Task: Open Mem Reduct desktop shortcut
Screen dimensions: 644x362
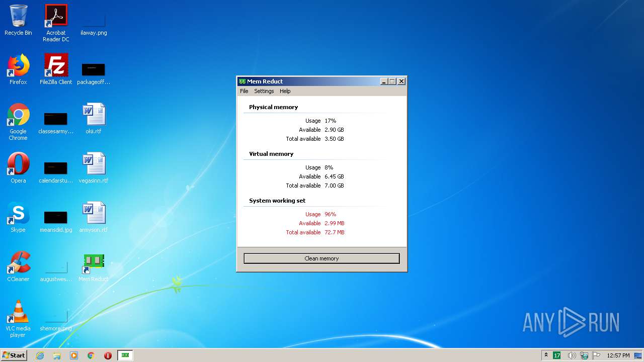Action: (94, 266)
